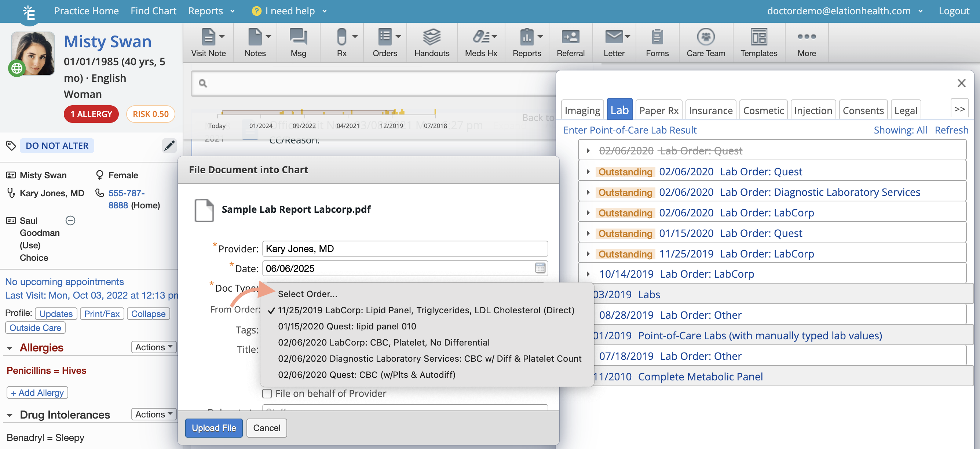Expand Outstanding 02/06/2020 Lab Order: LabCorp

[588, 213]
